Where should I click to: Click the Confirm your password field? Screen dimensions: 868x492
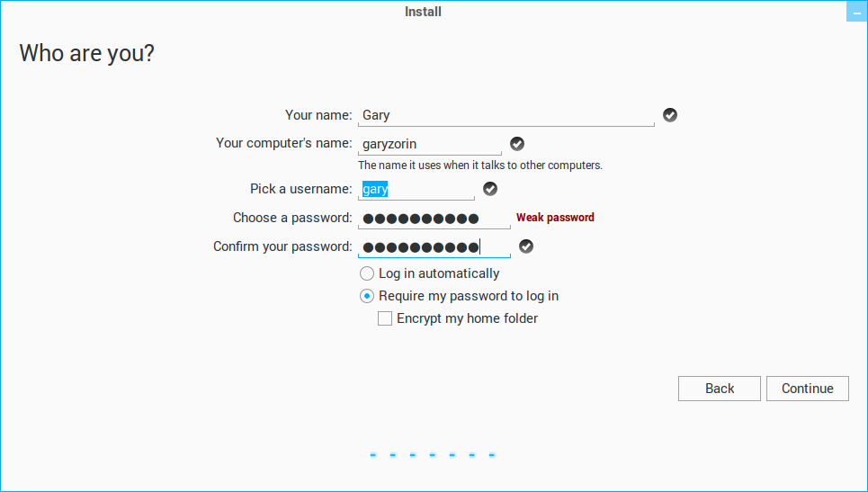[x=434, y=247]
